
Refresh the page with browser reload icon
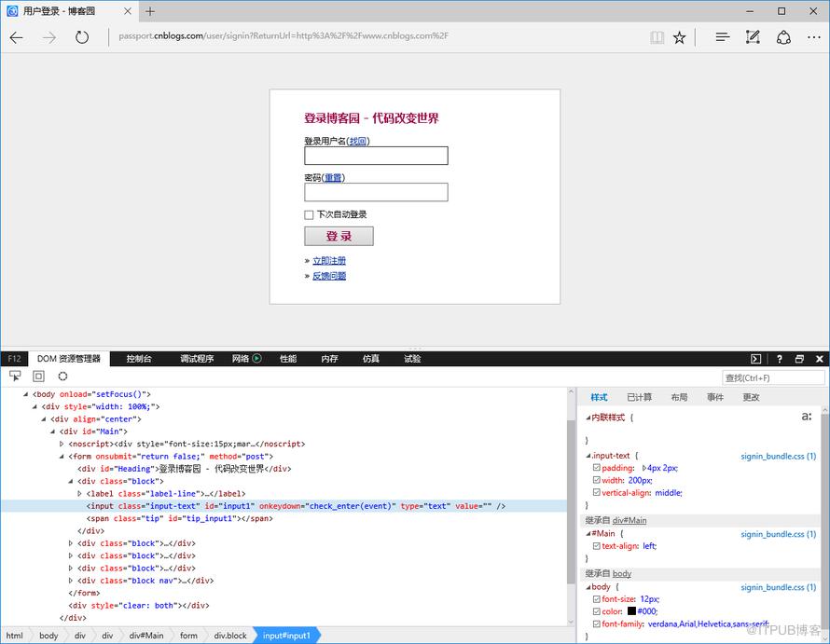point(81,37)
